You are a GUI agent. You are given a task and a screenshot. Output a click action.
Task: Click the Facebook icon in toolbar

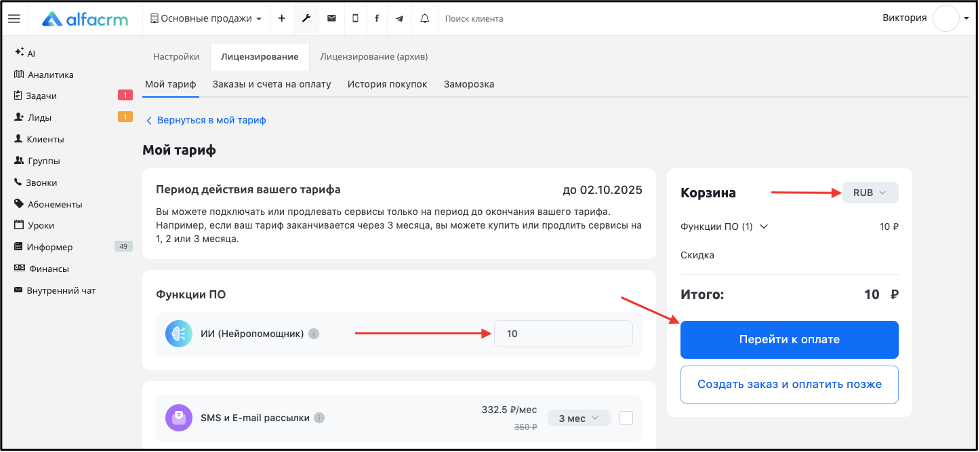(377, 19)
